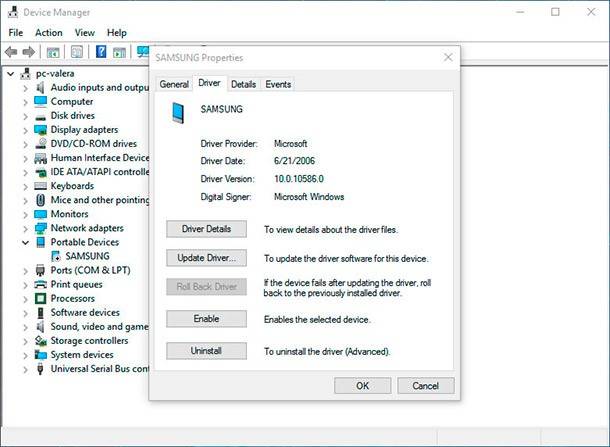This screenshot has width=610, height=447.
Task: Select Keyboards in the device tree
Action: click(x=72, y=186)
